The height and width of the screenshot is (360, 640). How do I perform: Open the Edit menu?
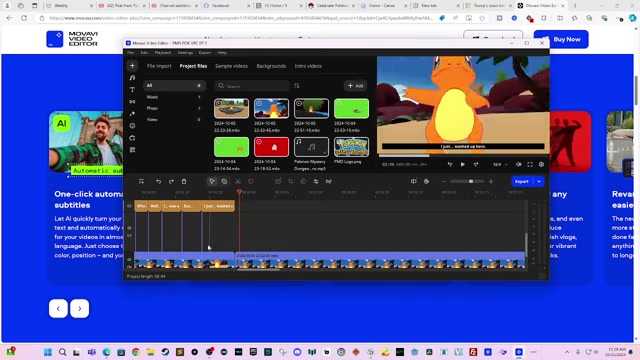(144, 53)
